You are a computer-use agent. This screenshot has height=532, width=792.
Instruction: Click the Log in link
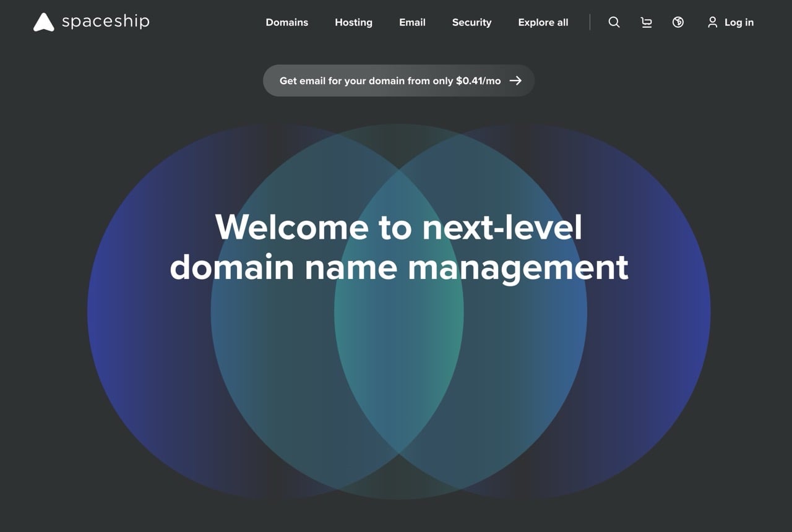tap(739, 22)
